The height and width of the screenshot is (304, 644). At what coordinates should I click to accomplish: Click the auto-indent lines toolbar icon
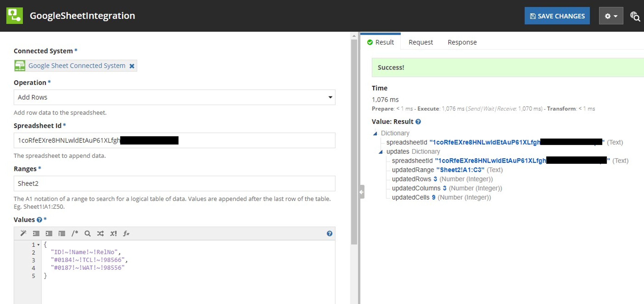pos(62,233)
